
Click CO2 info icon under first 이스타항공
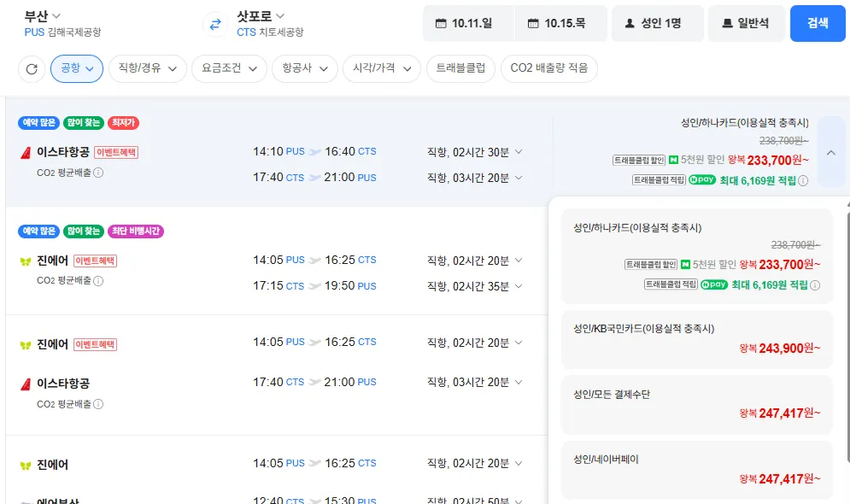tap(98, 173)
